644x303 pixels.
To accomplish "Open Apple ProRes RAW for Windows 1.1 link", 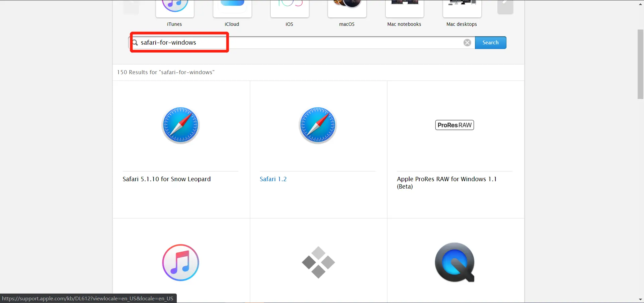I will point(447,183).
